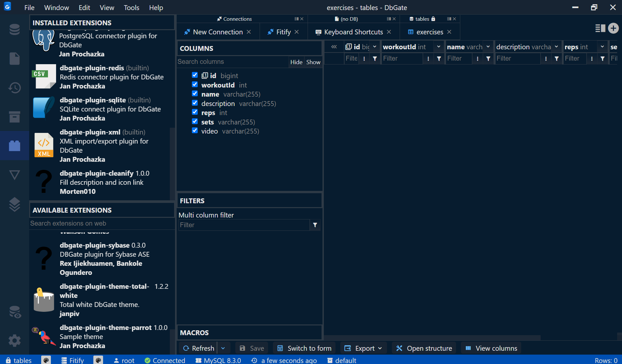Image resolution: width=622 pixels, height=364 pixels.
Task: Click the available extensions list scrollbar
Action: pyautogui.click(x=172, y=341)
